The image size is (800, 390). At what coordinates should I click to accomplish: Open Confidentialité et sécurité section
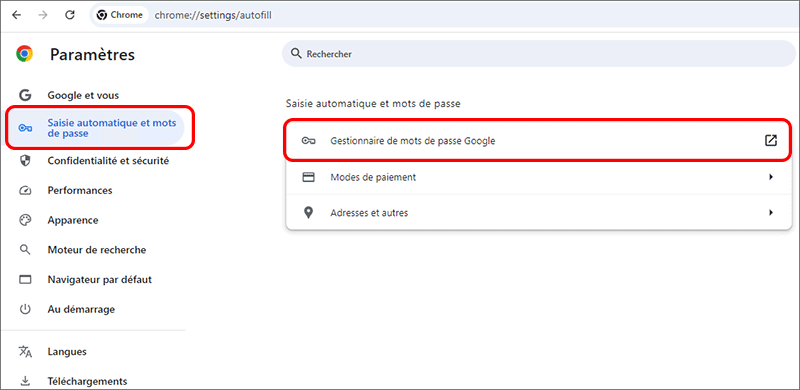108,161
